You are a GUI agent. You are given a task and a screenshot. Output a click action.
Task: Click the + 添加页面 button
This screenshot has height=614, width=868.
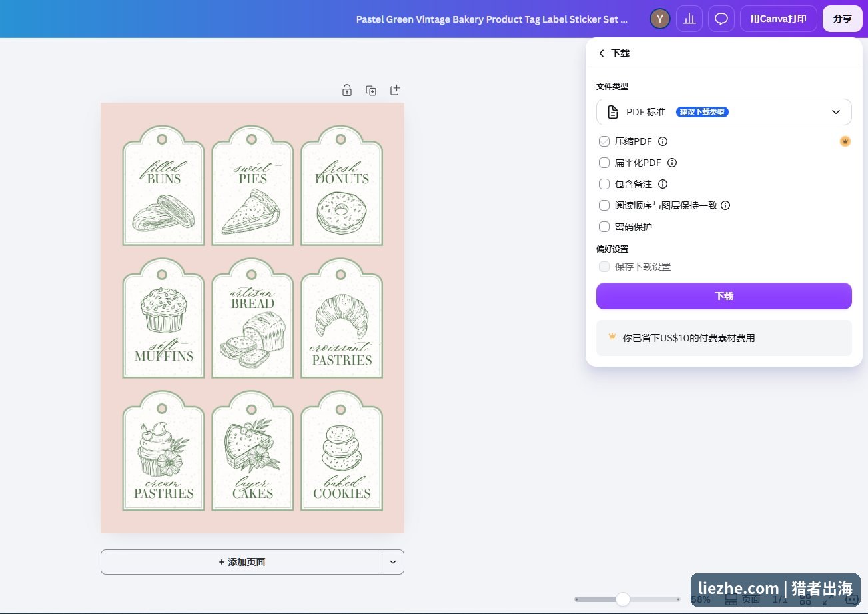pyautogui.click(x=241, y=562)
